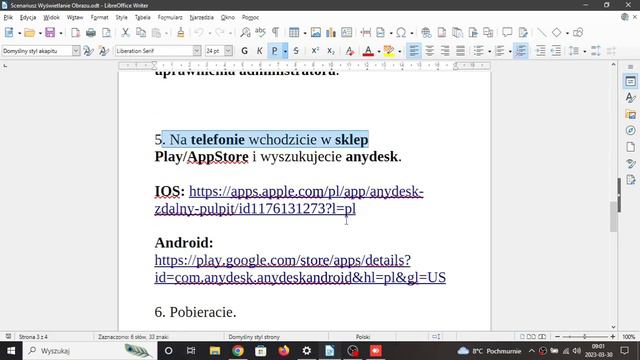Click the Insert hyperlink icon

[426, 33]
